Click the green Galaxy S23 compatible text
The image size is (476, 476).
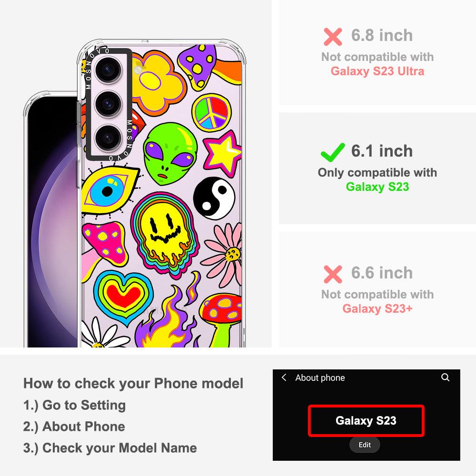coord(377,187)
